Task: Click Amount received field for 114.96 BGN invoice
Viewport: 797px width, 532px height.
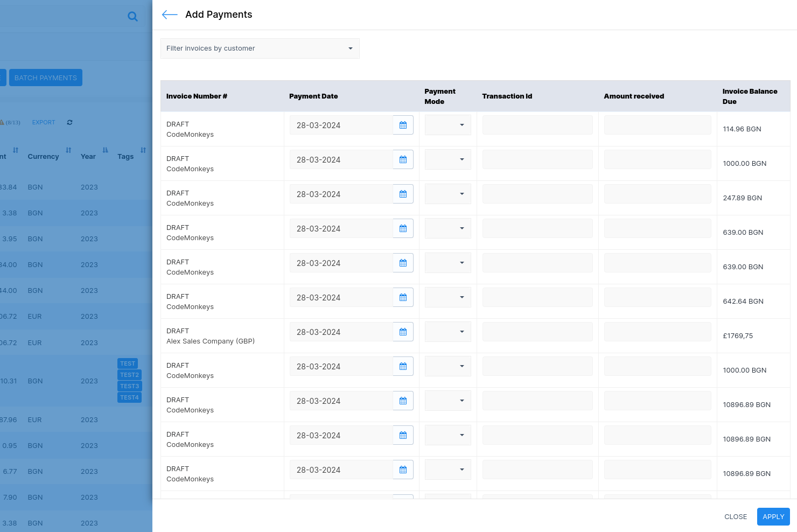Action: coord(657,125)
